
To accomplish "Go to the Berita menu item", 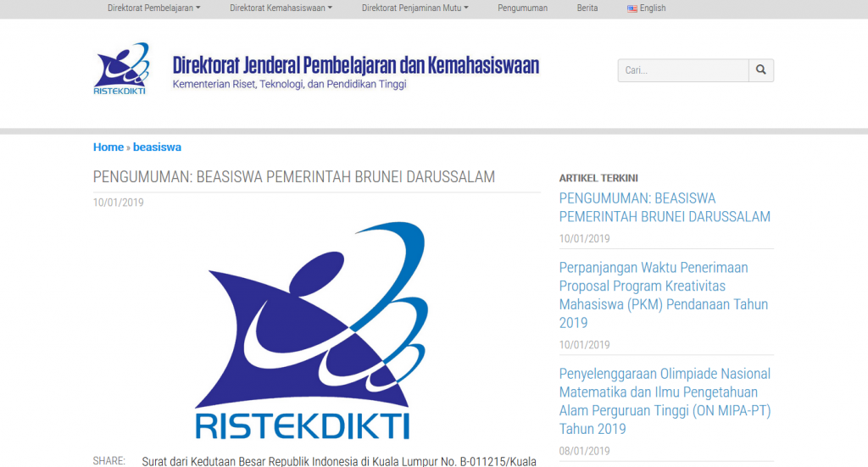I will [x=587, y=8].
